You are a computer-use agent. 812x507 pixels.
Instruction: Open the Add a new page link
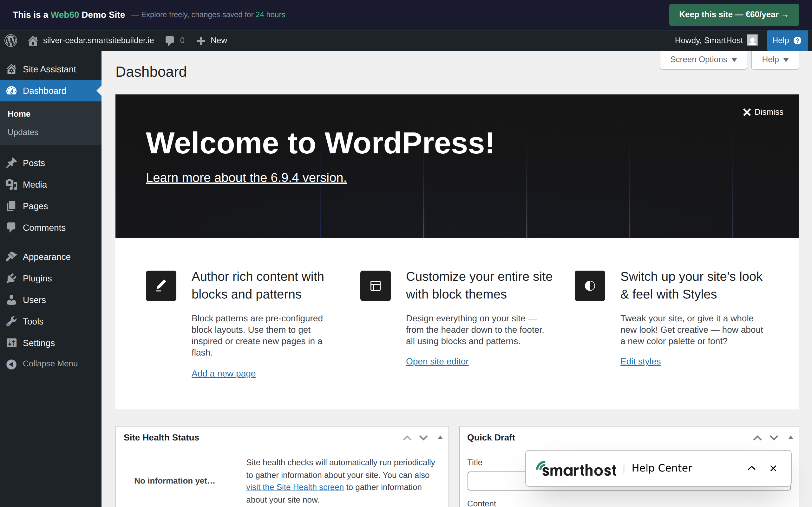click(x=224, y=374)
